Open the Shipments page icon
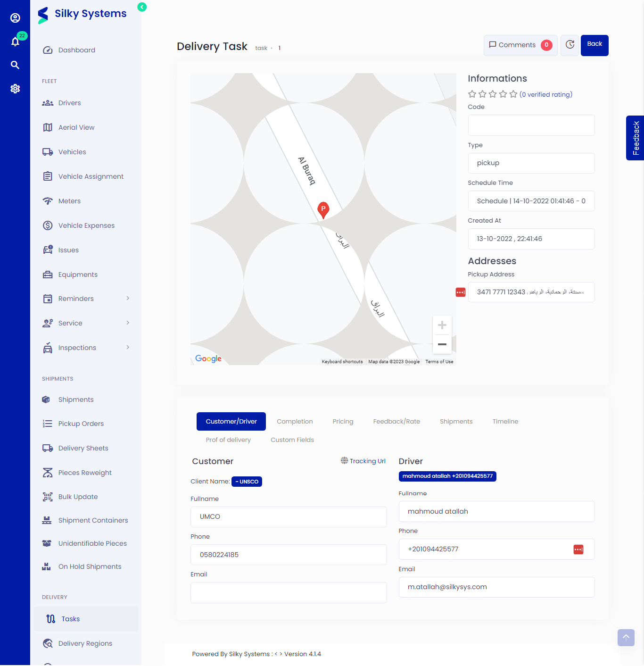 pos(46,399)
